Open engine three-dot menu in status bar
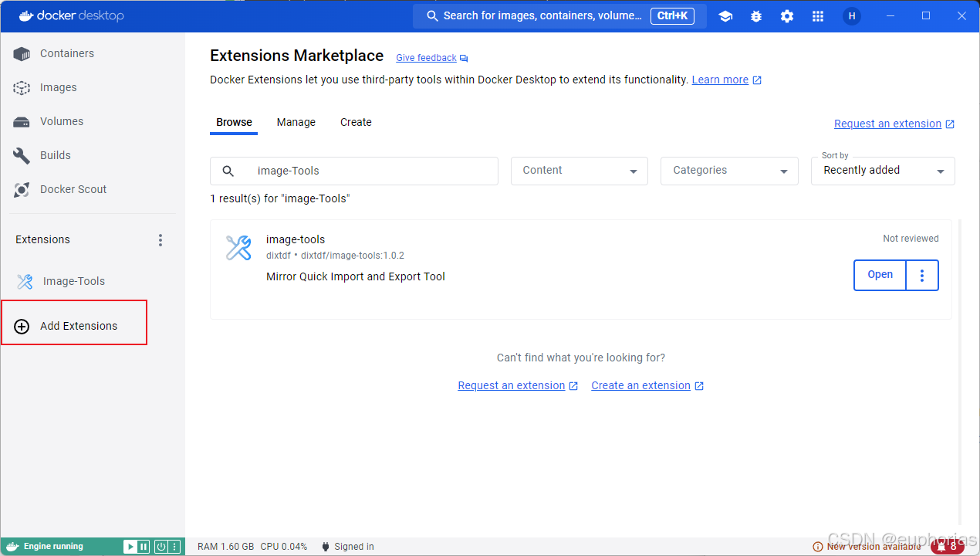This screenshot has width=980, height=556. pos(174,547)
